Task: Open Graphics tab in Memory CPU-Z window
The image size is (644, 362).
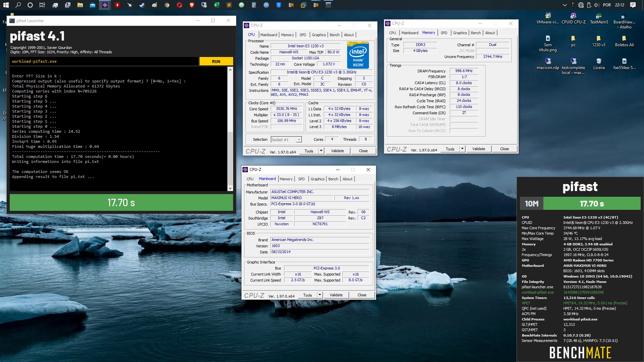Action: 460,33
